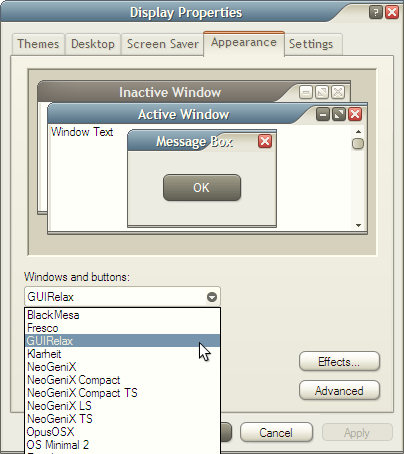Choose NeoGeniX LS from the list

point(123,406)
